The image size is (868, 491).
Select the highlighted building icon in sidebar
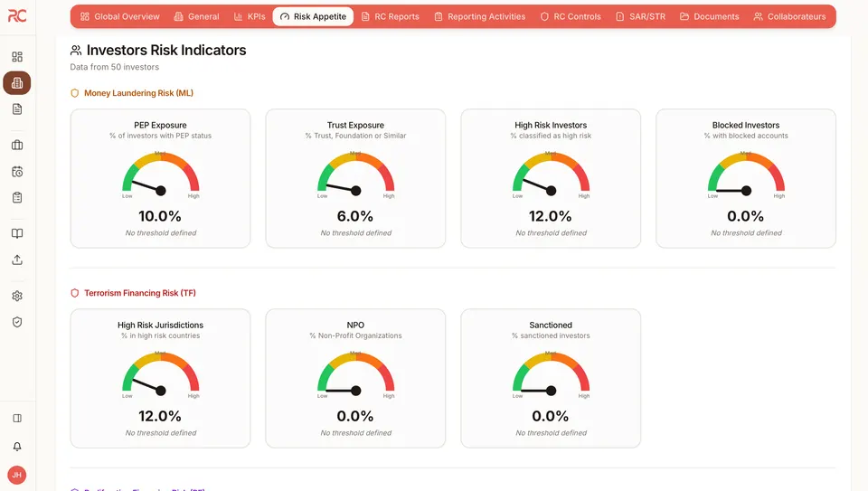[x=17, y=83]
